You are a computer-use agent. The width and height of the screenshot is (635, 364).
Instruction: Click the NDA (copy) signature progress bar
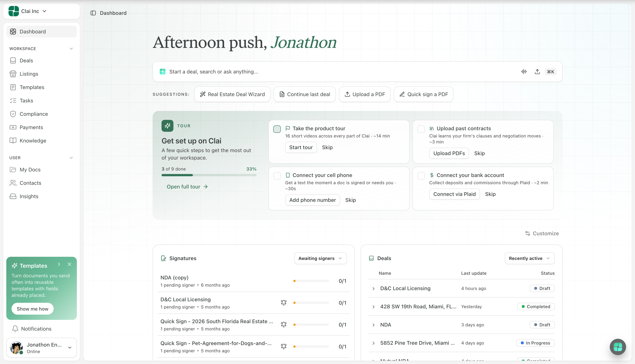[311, 281]
